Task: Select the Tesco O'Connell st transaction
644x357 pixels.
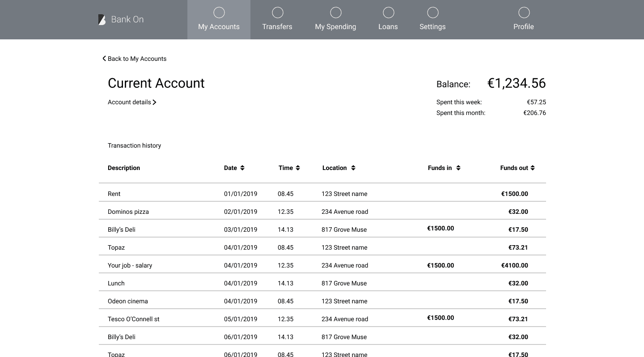Action: pyautogui.click(x=134, y=319)
